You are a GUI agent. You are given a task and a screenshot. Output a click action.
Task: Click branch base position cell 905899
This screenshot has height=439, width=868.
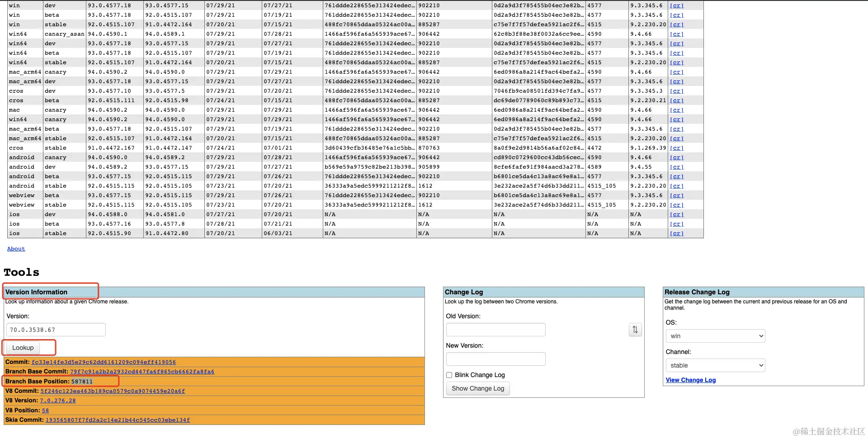(x=454, y=167)
